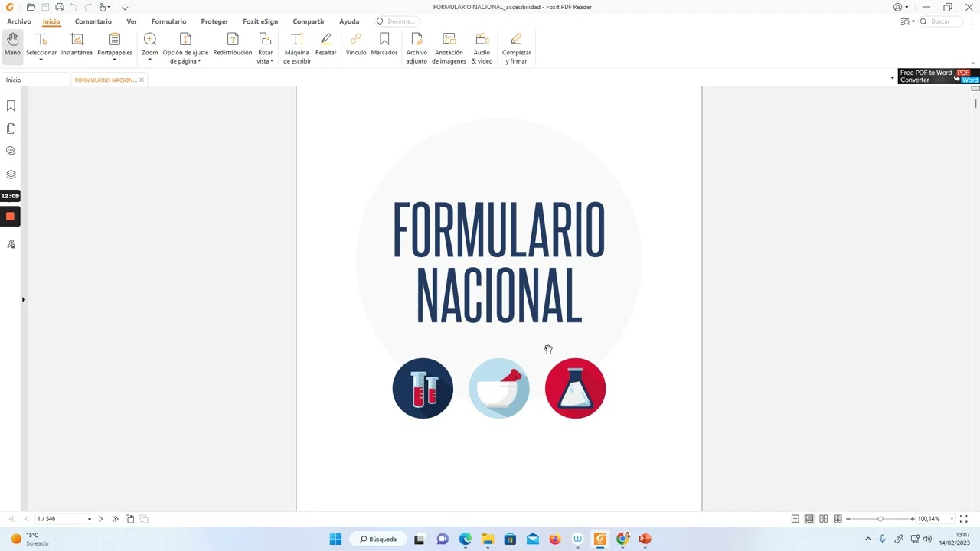This screenshot has height=551, width=980.
Task: Select single page view mode
Action: pyautogui.click(x=795, y=519)
